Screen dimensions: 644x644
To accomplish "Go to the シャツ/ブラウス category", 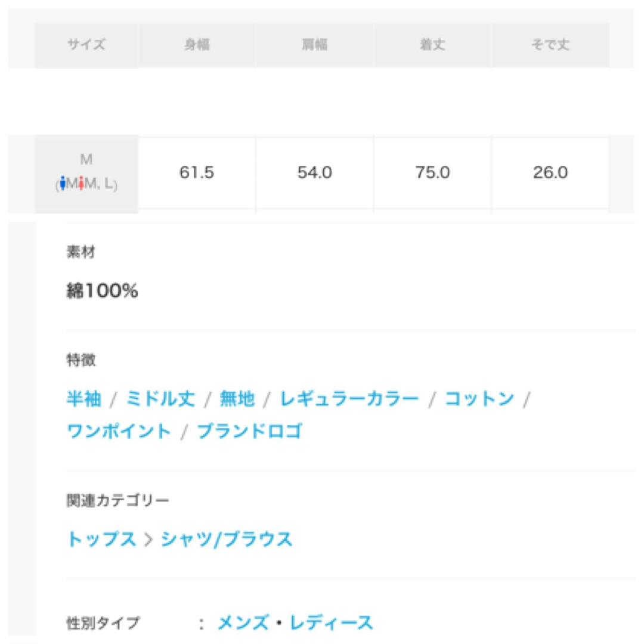I will [227, 539].
